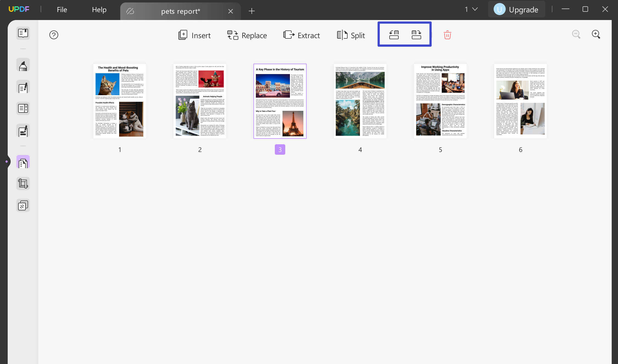Click Insert to add new pages
The height and width of the screenshot is (364, 618).
(x=195, y=35)
